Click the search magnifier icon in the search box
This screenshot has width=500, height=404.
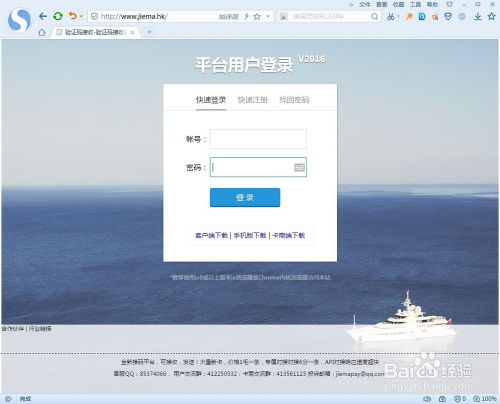(x=374, y=16)
